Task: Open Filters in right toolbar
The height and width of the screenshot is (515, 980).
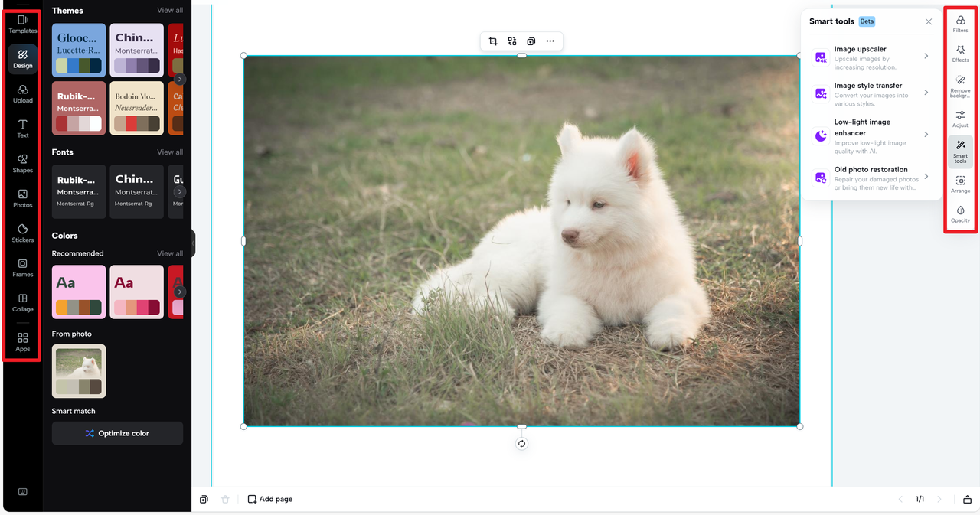Action: click(960, 24)
